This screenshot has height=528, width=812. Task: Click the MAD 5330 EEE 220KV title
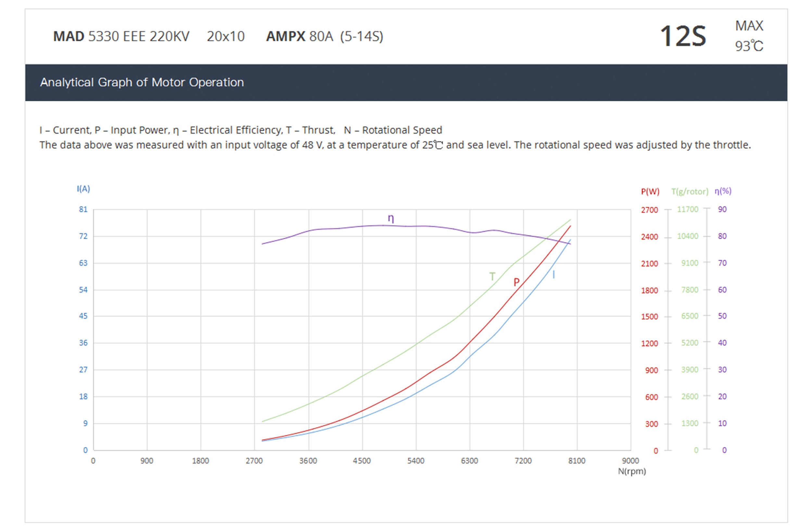tap(121, 36)
